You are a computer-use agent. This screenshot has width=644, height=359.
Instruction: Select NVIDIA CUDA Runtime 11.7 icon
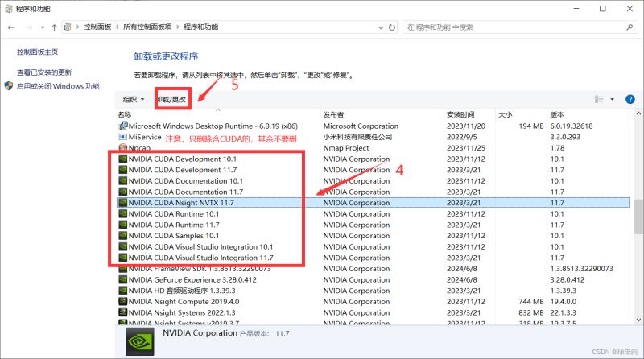pyautogui.click(x=122, y=225)
